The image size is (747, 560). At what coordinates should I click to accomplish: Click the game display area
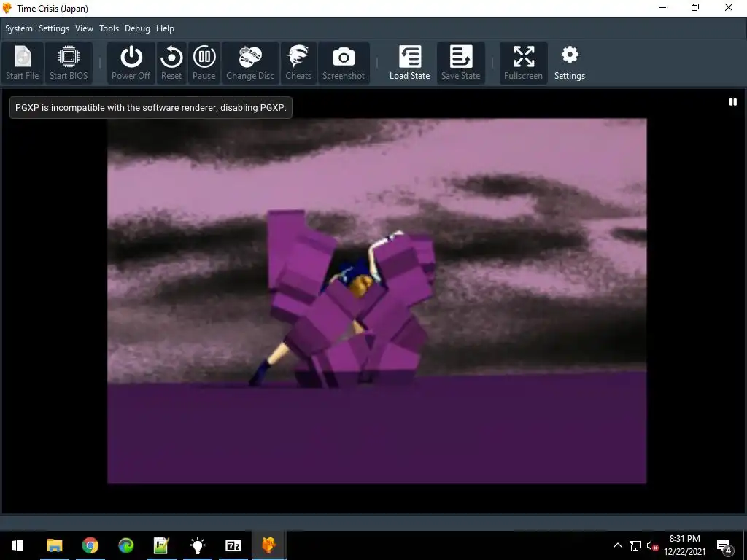click(377, 301)
